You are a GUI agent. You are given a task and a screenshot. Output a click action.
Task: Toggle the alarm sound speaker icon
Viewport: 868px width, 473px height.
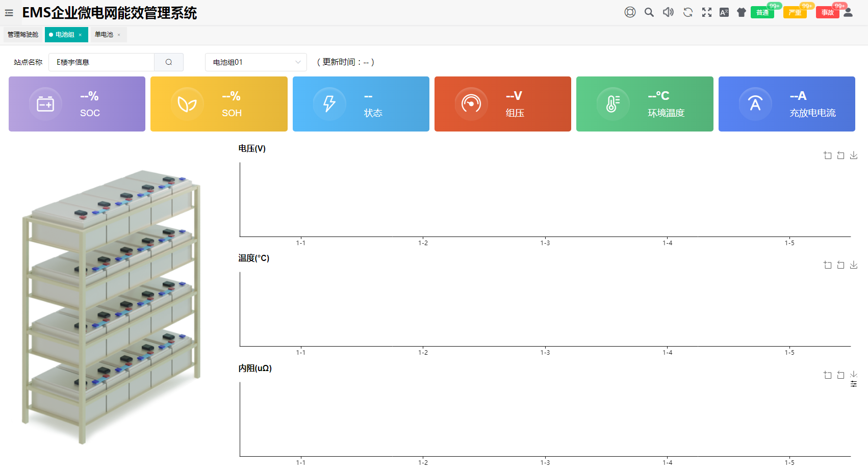668,12
